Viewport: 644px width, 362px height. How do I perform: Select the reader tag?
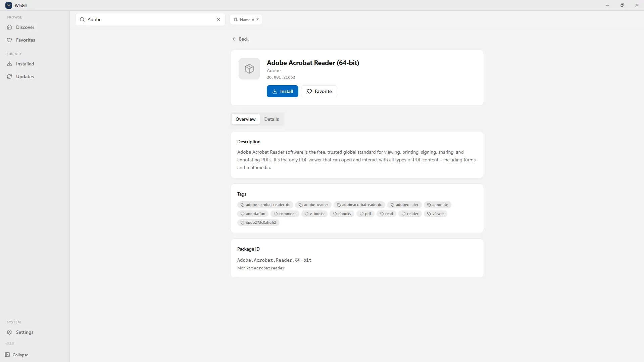410,214
